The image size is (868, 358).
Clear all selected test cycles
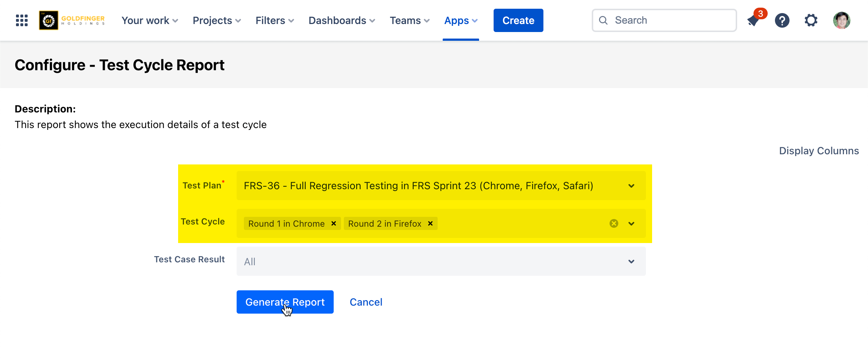coord(614,223)
